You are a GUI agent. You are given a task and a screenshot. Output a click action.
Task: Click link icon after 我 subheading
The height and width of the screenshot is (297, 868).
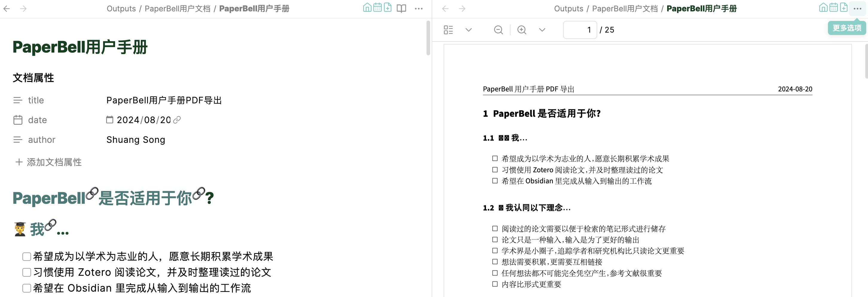[x=51, y=225]
